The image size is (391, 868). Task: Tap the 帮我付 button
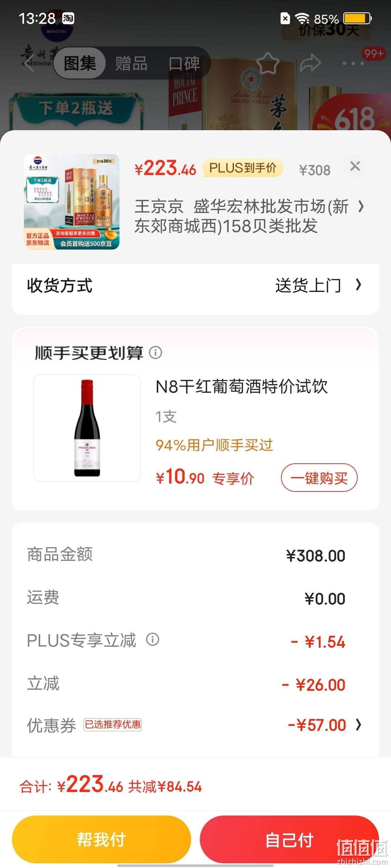101,839
